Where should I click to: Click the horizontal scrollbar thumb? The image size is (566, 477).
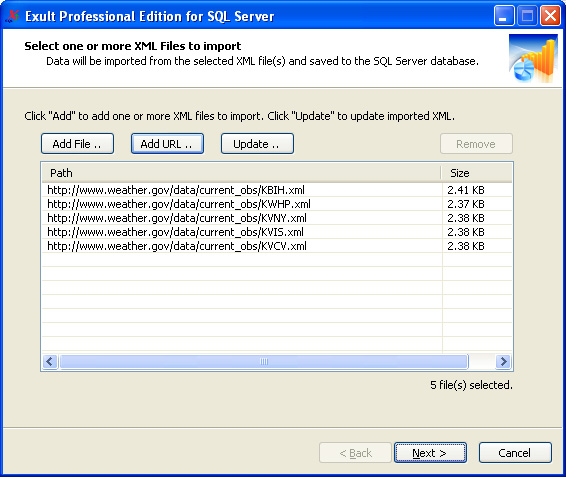click(x=264, y=361)
